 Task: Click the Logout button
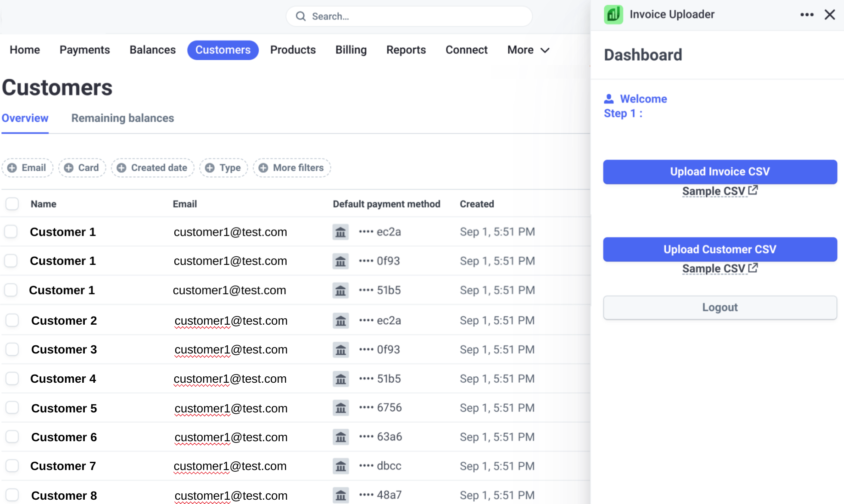click(719, 307)
